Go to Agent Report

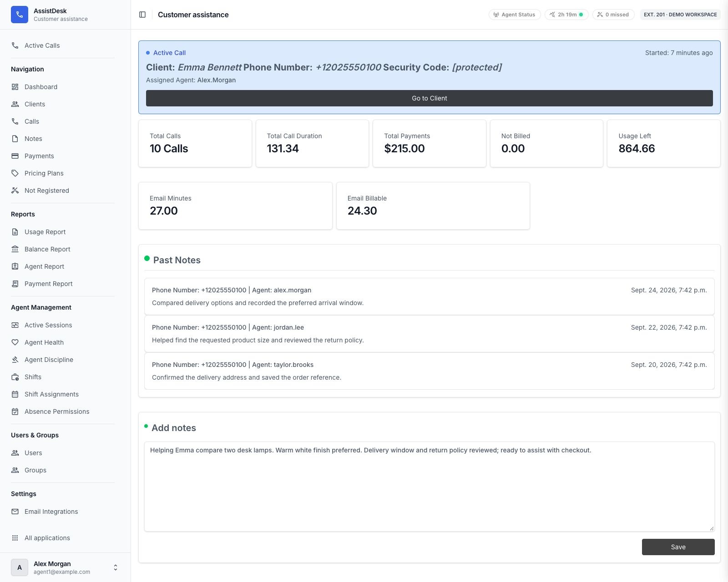coord(63,266)
